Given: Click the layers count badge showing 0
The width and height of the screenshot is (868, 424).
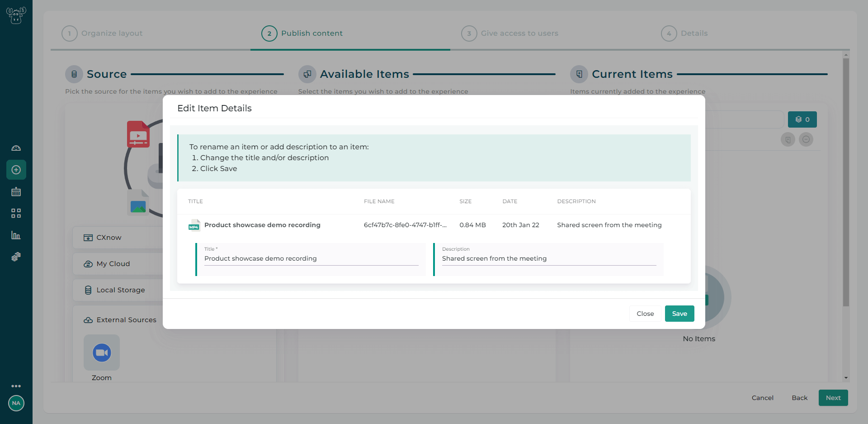Looking at the screenshot, I should pos(802,119).
